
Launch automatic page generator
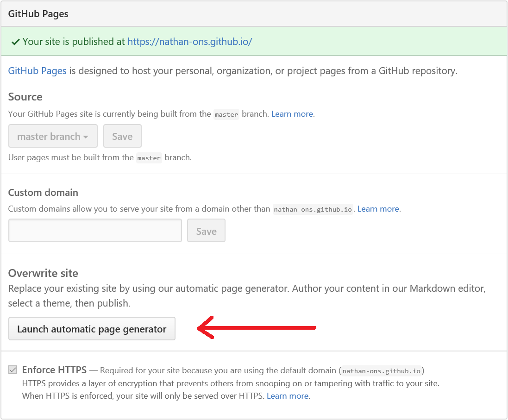point(92,329)
